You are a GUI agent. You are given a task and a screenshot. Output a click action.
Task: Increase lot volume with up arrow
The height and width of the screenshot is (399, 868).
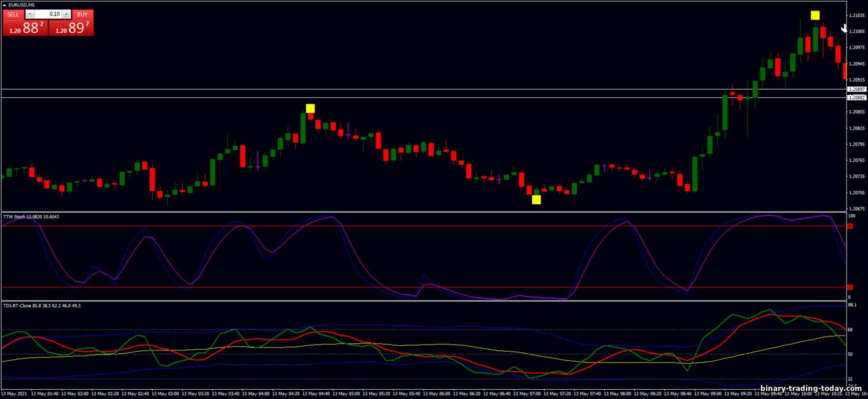coord(67,14)
